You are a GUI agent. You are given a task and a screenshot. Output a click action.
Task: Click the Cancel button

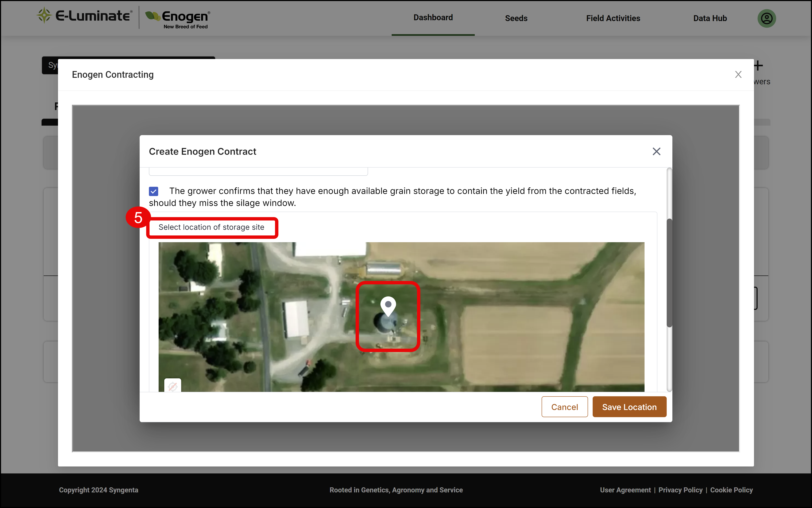(x=564, y=407)
